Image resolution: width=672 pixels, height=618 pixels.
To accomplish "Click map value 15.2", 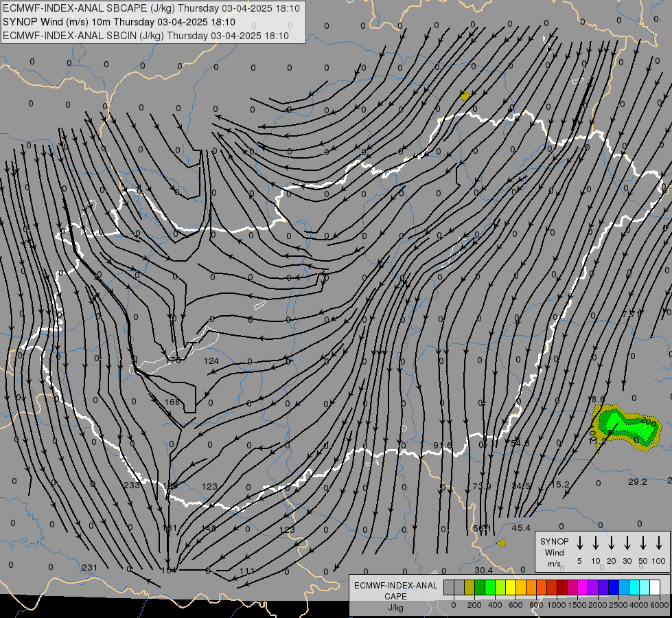I will coord(559,485).
